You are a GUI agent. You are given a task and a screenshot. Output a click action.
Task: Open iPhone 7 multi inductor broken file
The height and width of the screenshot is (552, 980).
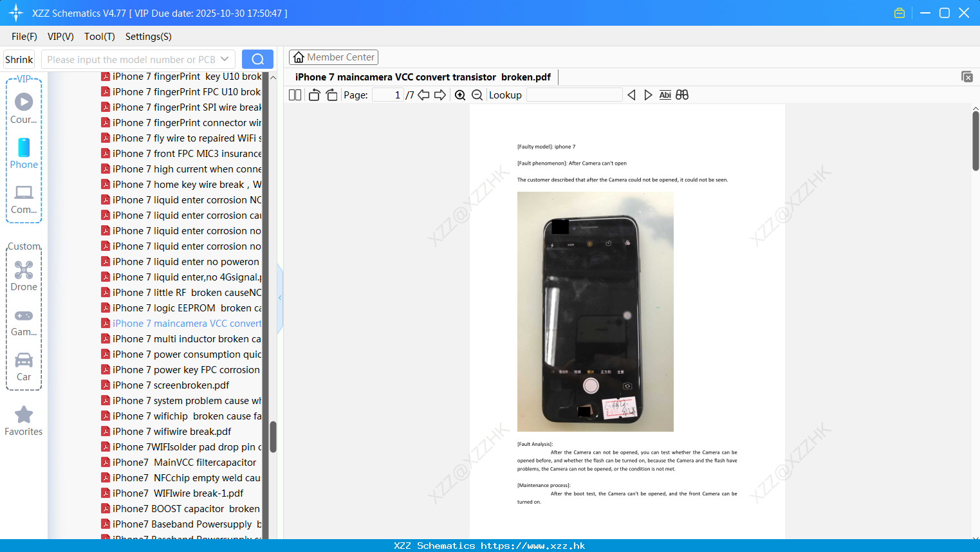[181, 339]
